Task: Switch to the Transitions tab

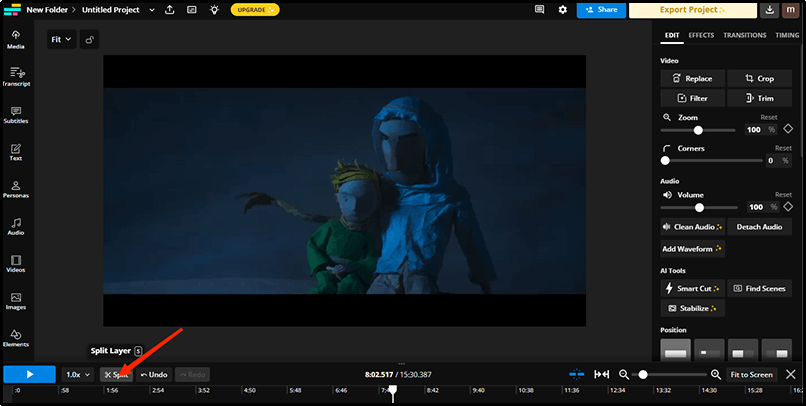Action: (744, 35)
